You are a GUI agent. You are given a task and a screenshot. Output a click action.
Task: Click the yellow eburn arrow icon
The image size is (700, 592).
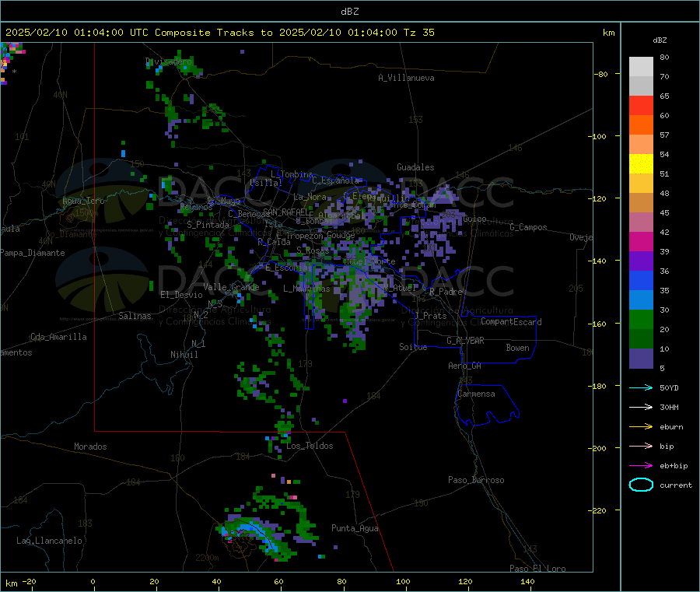click(x=641, y=426)
